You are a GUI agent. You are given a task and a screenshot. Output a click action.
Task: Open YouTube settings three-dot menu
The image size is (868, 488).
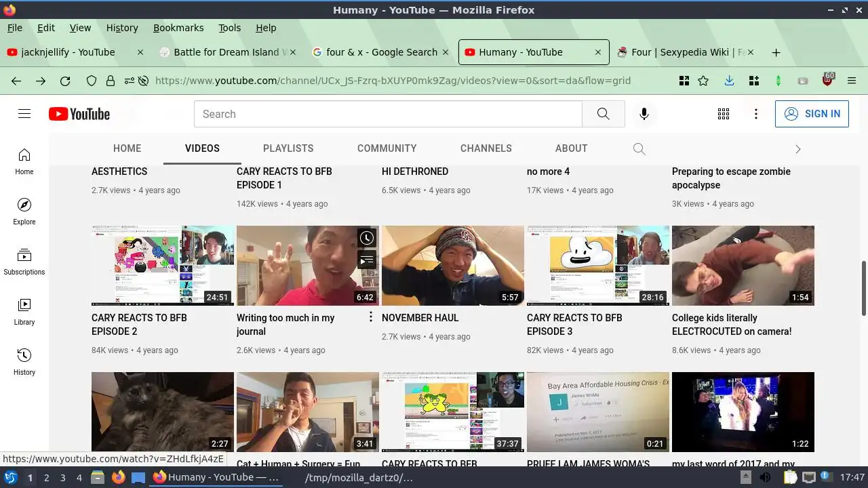point(756,114)
